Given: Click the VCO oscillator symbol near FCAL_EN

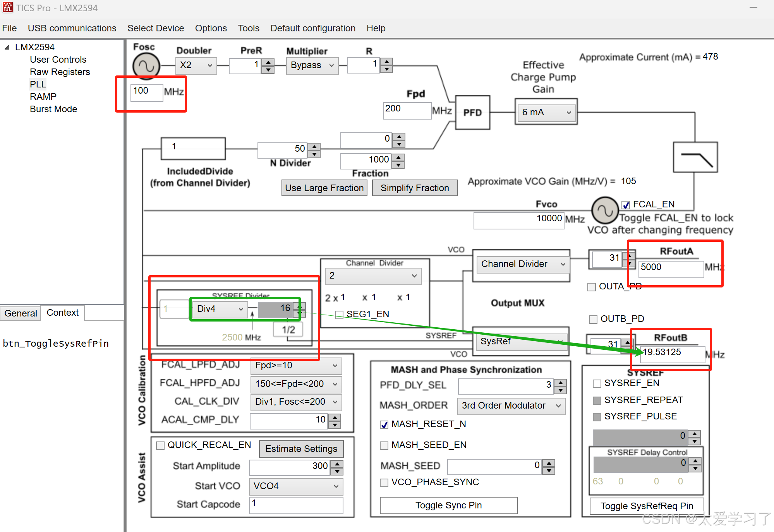Looking at the screenshot, I should pyautogui.click(x=605, y=210).
